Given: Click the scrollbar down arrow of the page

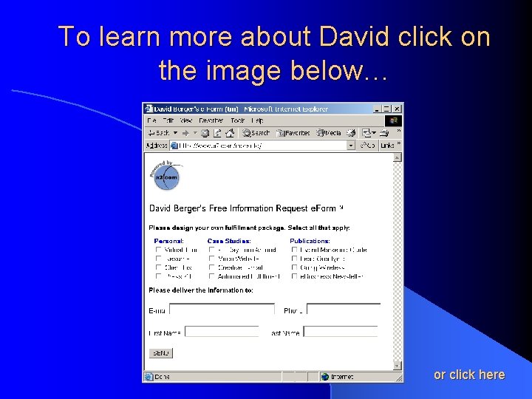Looking at the screenshot, I should tap(398, 366).
